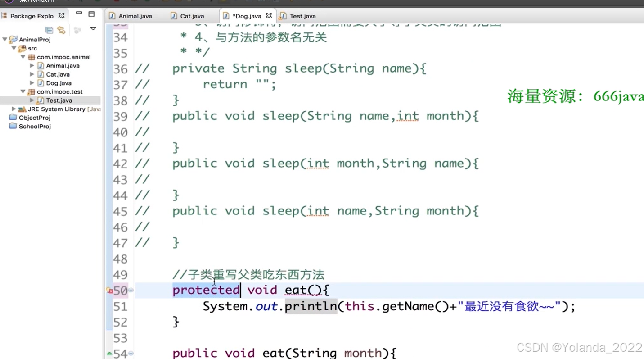Click the AnimalProj project icon

click(13, 40)
